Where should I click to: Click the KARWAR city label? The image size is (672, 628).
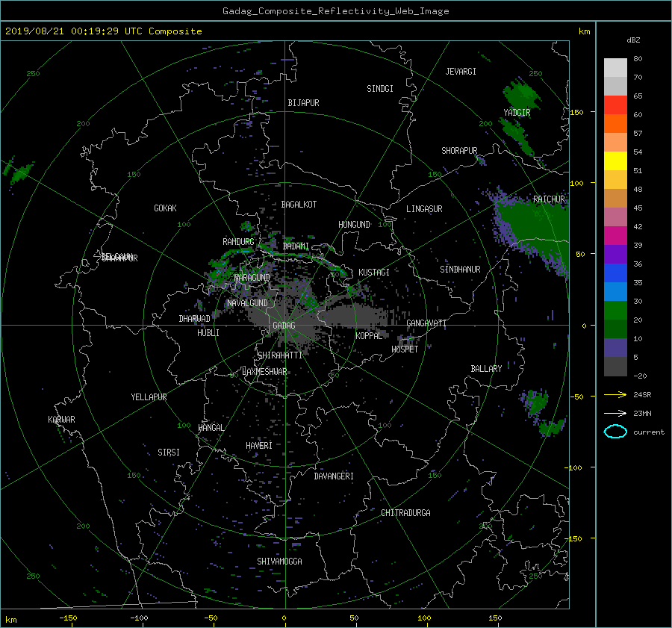click(x=61, y=420)
